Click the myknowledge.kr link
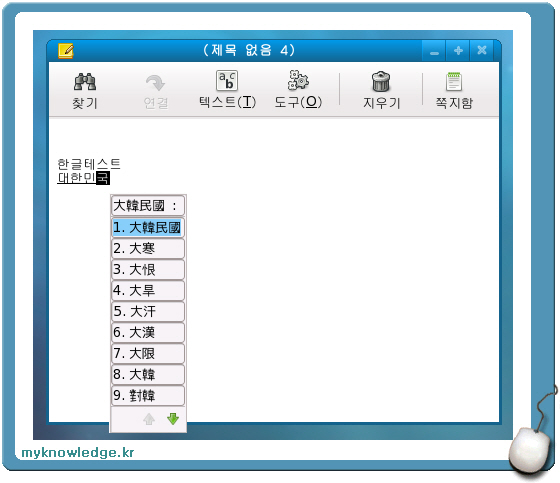This screenshot has height=483, width=560. point(78,453)
